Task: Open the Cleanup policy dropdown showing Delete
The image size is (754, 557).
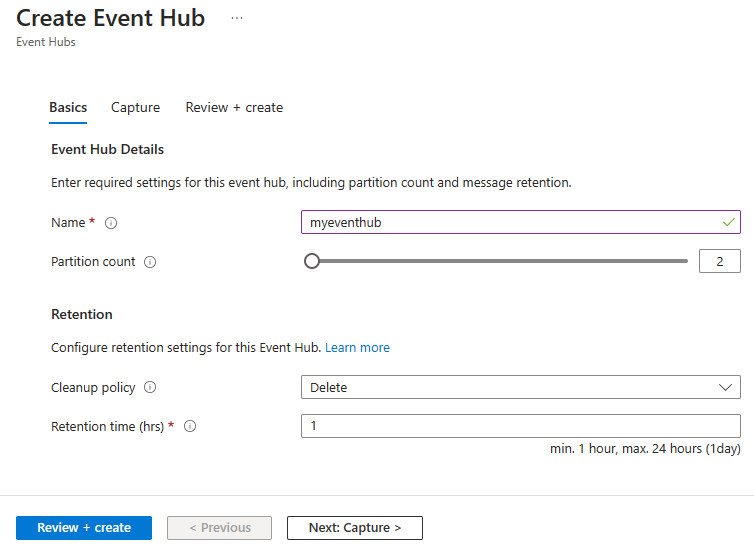Action: [x=510, y=387]
